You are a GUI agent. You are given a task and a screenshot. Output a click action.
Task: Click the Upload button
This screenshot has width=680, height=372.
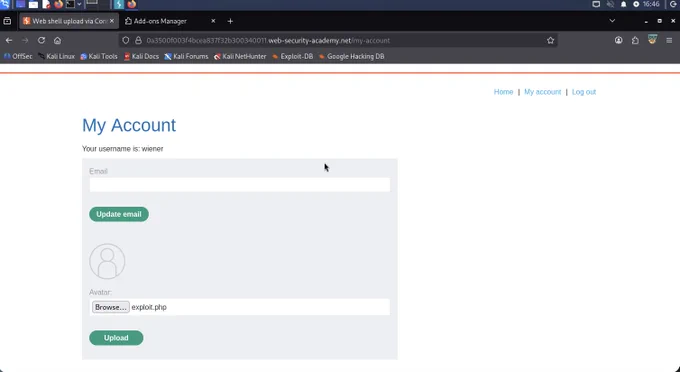coord(116,338)
